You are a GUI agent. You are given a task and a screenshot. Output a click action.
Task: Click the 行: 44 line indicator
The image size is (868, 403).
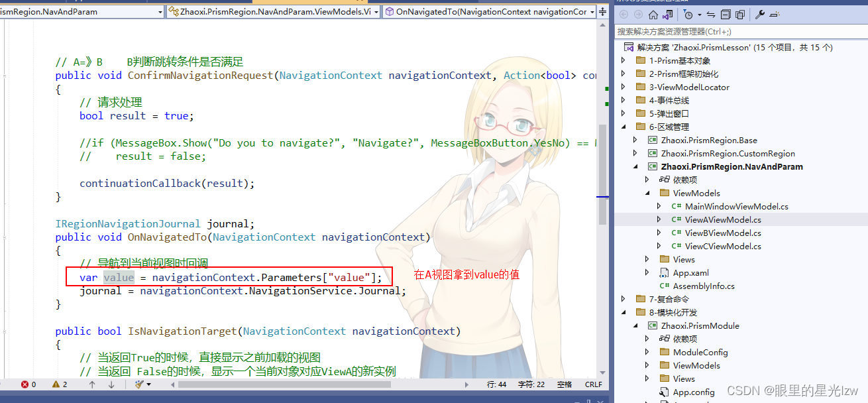click(496, 384)
